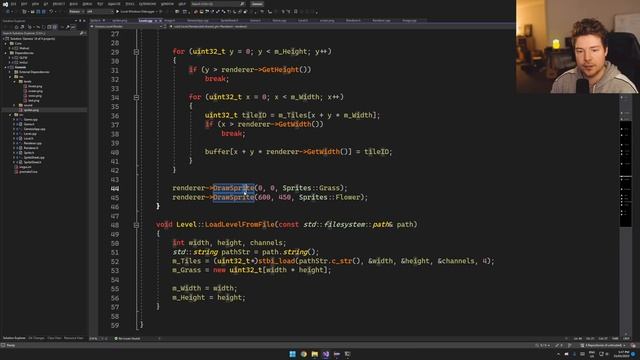Toggle Solution Explorer auto-hide pin
Screen dimensions: 640x360
pyautogui.click(x=80, y=21)
